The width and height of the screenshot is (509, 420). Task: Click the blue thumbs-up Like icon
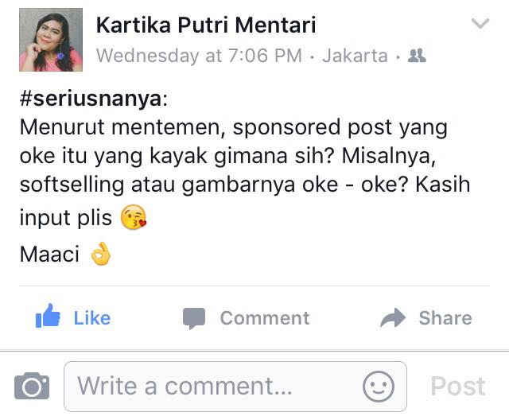(x=48, y=316)
